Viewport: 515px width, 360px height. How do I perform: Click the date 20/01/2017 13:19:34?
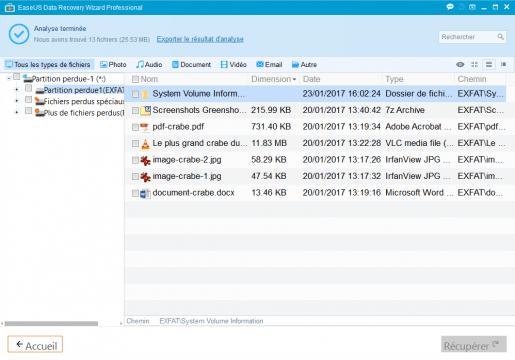(341, 127)
